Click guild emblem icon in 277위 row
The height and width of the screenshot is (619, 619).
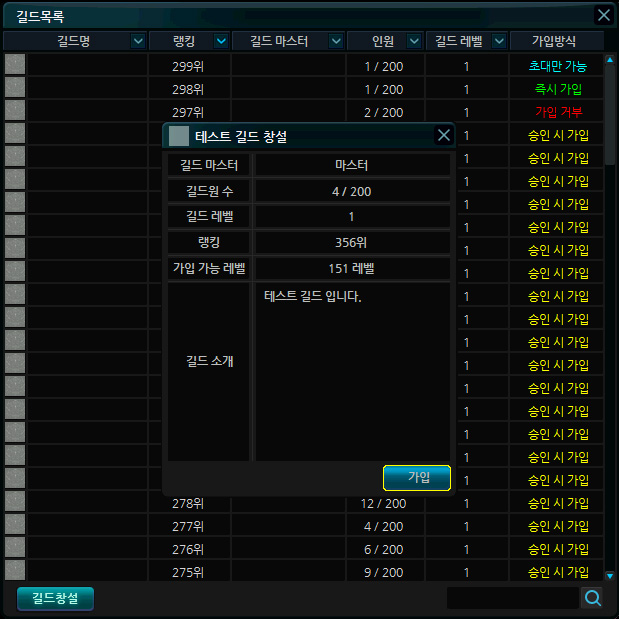tap(14, 525)
